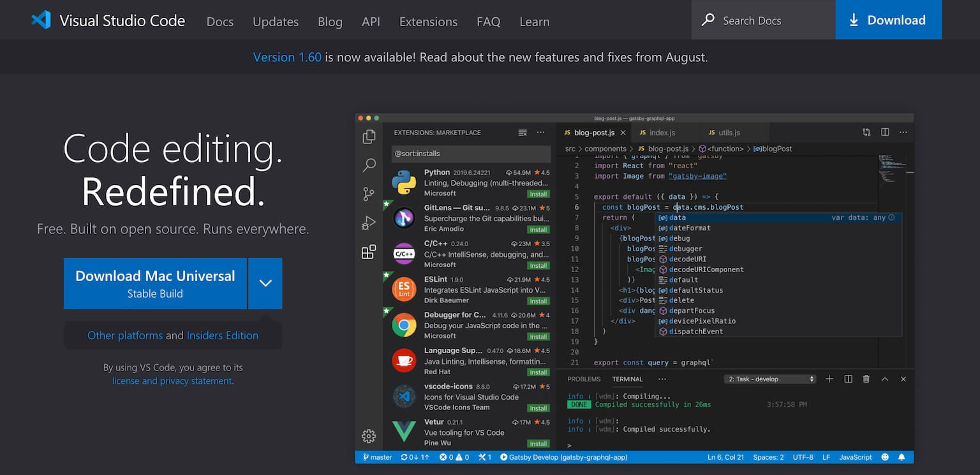
Task: Open the Blog nav link
Action: pyautogui.click(x=330, y=22)
